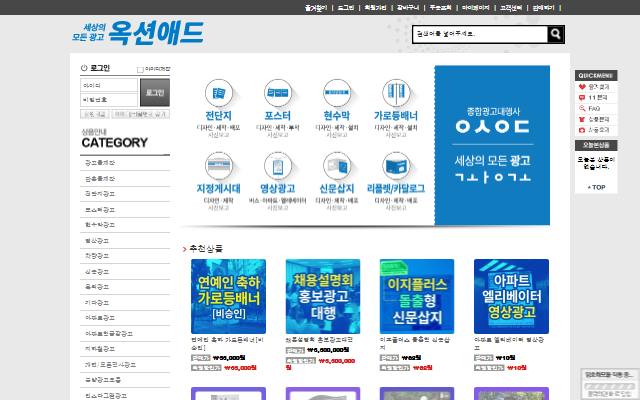Click the 아이디/비밀번호 찾기 button
The image size is (640, 400).
coord(140,115)
